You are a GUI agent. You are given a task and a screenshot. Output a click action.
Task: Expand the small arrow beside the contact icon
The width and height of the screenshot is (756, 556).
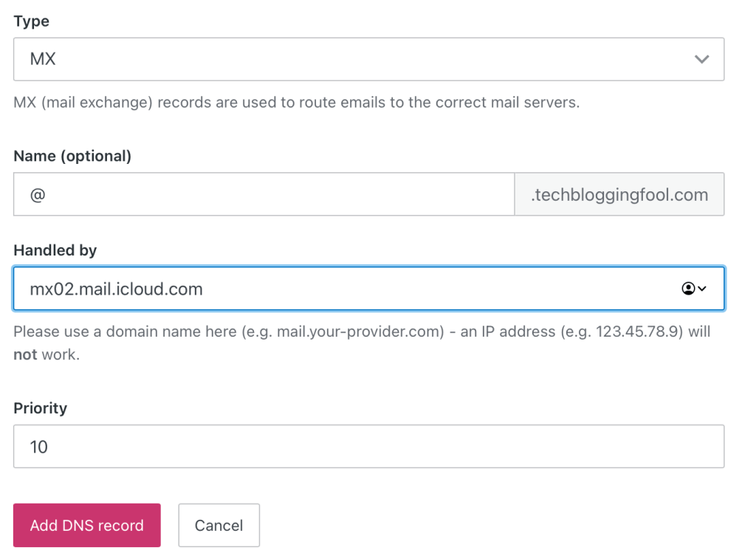click(702, 289)
